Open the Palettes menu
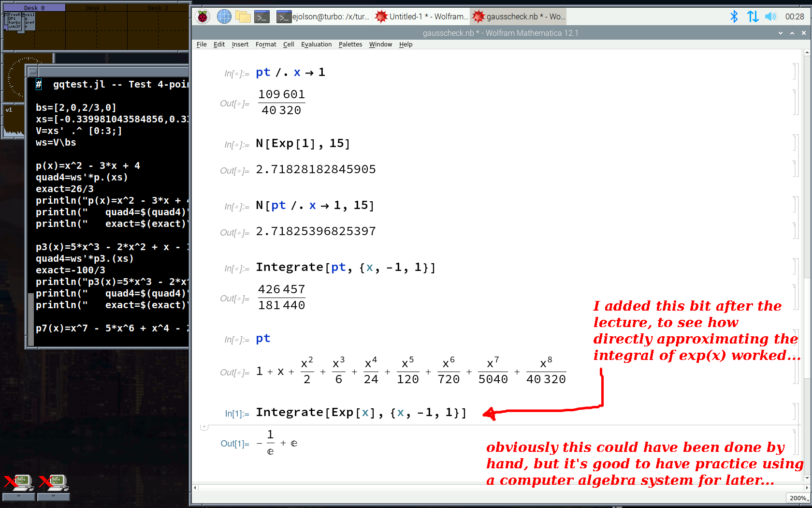Viewport: 812px width, 508px height. tap(350, 45)
